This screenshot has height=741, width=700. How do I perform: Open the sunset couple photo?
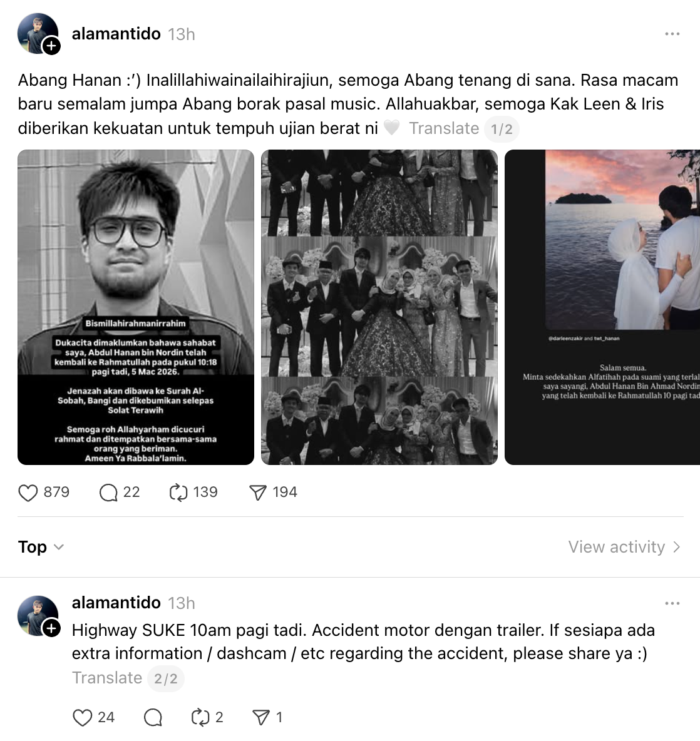tap(602, 307)
